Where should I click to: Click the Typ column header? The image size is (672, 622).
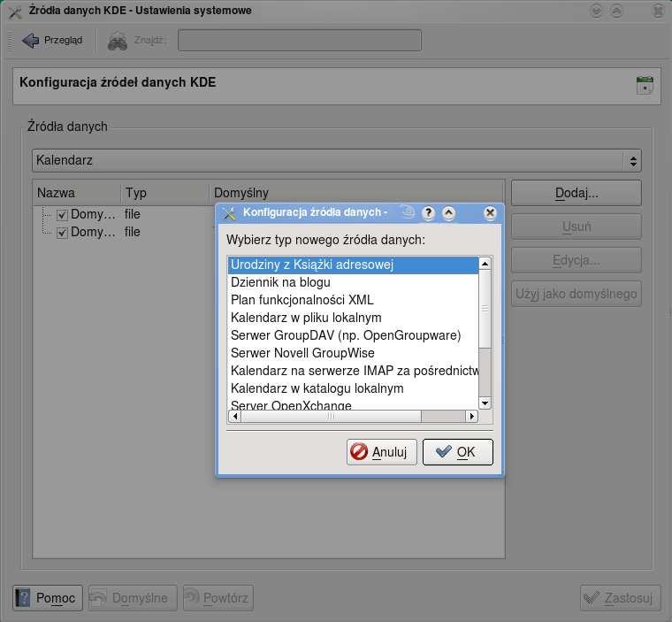(165, 193)
